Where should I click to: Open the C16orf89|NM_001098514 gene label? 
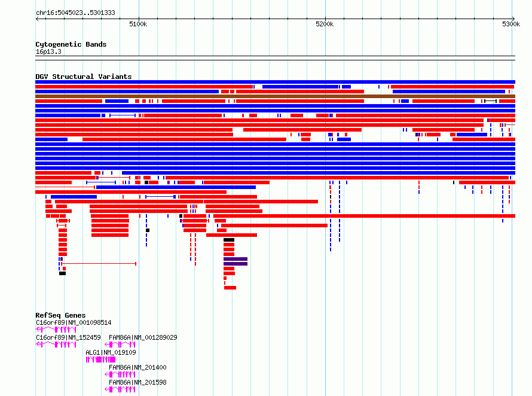pos(74,322)
